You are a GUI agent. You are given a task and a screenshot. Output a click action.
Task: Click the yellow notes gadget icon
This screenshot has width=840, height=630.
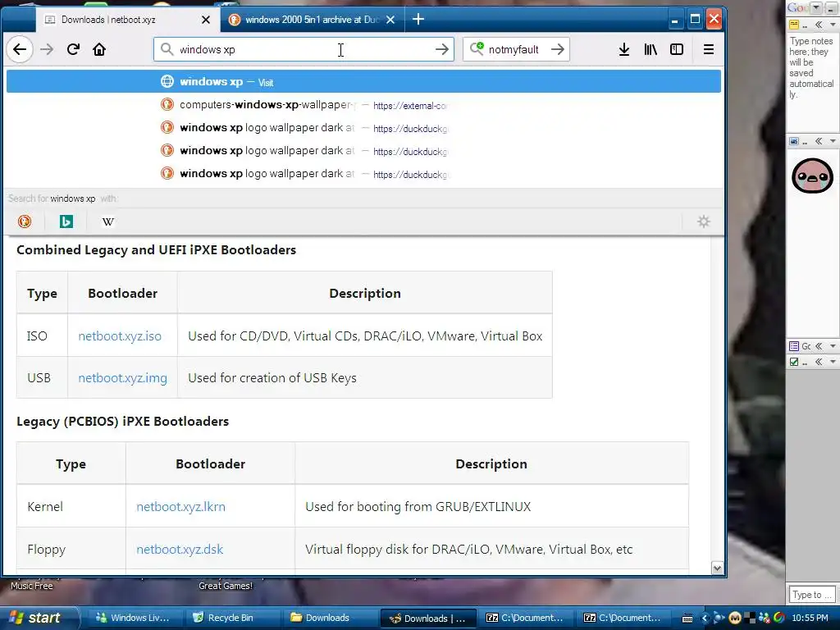[x=794, y=25]
